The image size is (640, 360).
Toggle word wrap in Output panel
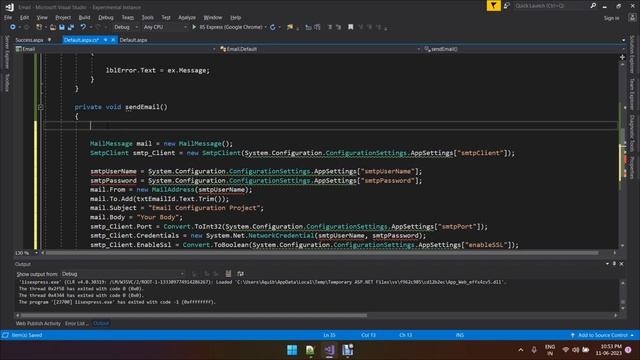(x=240, y=274)
